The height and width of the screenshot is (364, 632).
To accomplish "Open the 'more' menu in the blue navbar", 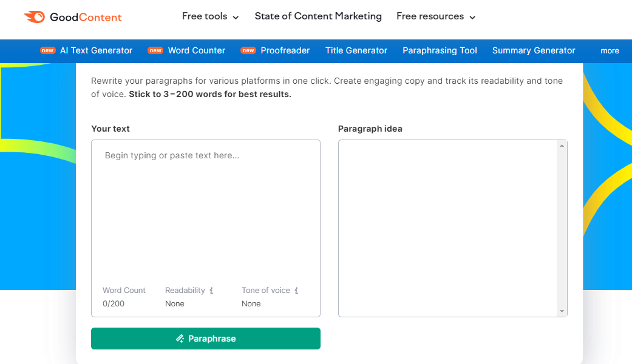I will [x=610, y=51].
